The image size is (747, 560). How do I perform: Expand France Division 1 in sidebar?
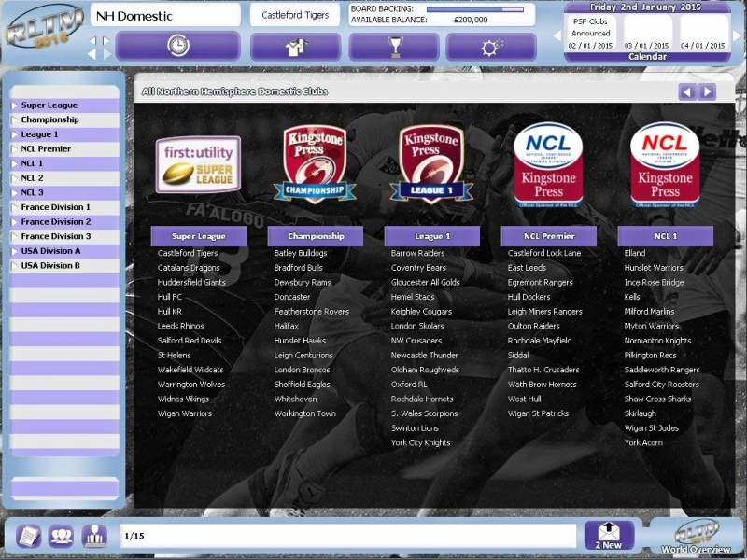(64, 207)
